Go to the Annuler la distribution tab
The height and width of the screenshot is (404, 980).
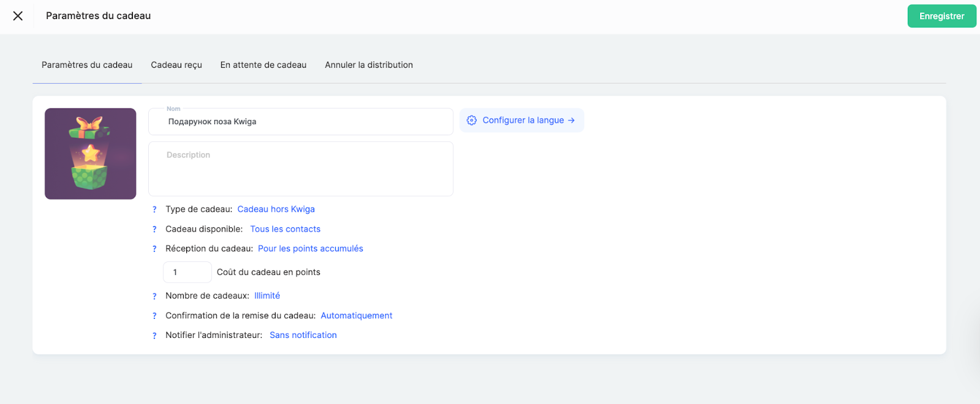369,65
